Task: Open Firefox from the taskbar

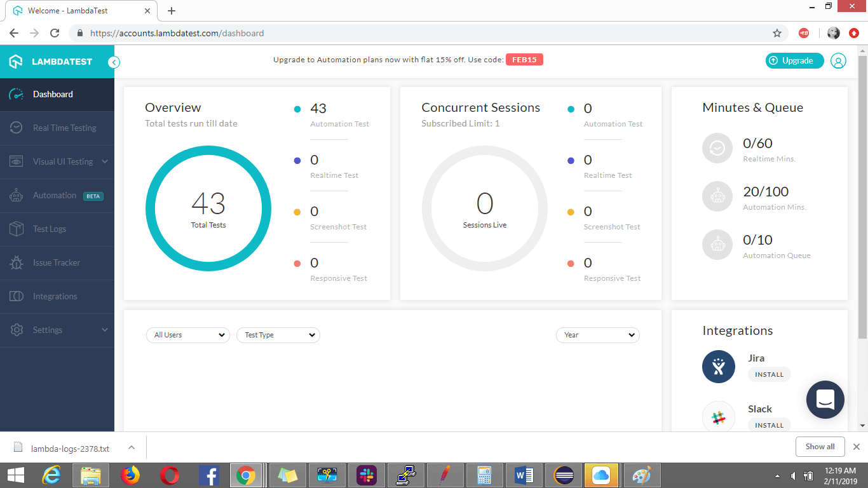Action: (x=130, y=475)
